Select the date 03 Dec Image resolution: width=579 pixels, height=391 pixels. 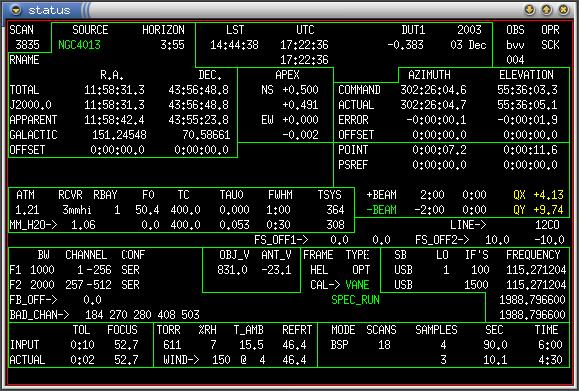tap(468, 45)
